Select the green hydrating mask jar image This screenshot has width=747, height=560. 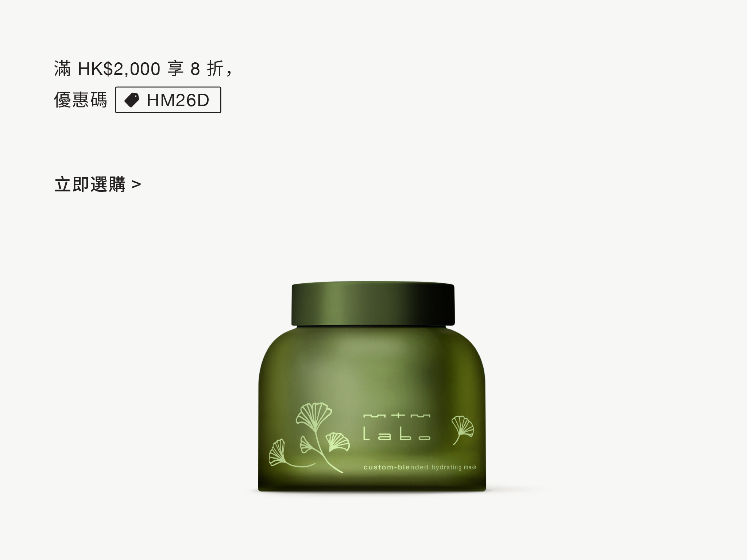372,386
